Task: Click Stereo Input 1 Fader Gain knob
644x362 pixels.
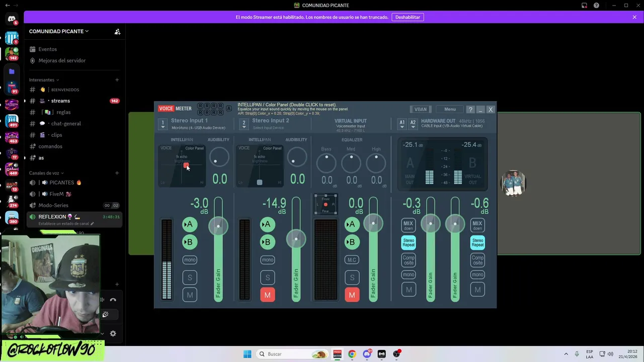Action: coord(218,226)
